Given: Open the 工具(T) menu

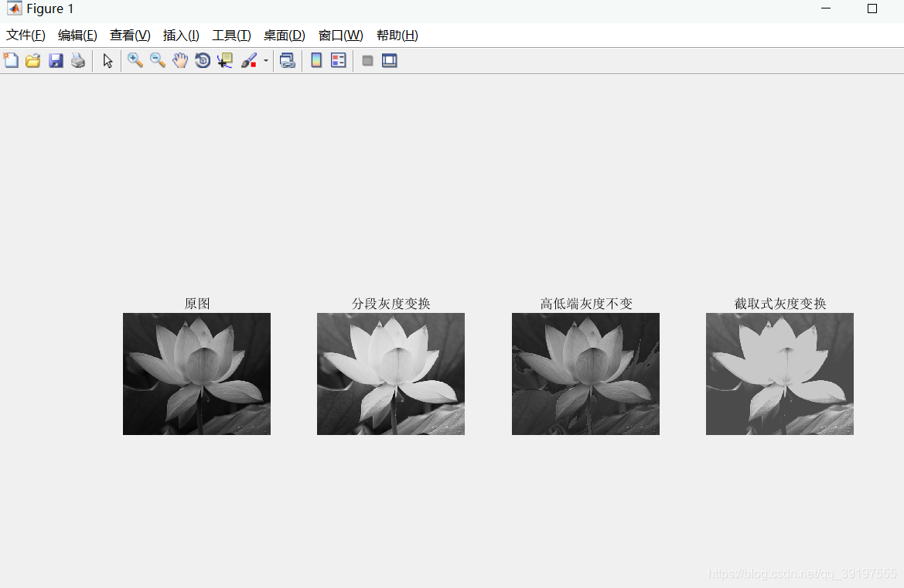Looking at the screenshot, I should point(231,35).
